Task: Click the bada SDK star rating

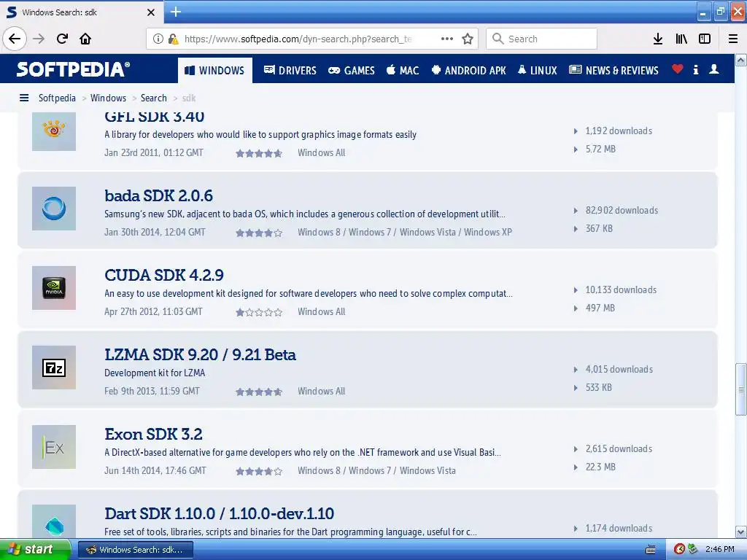Action: click(259, 233)
